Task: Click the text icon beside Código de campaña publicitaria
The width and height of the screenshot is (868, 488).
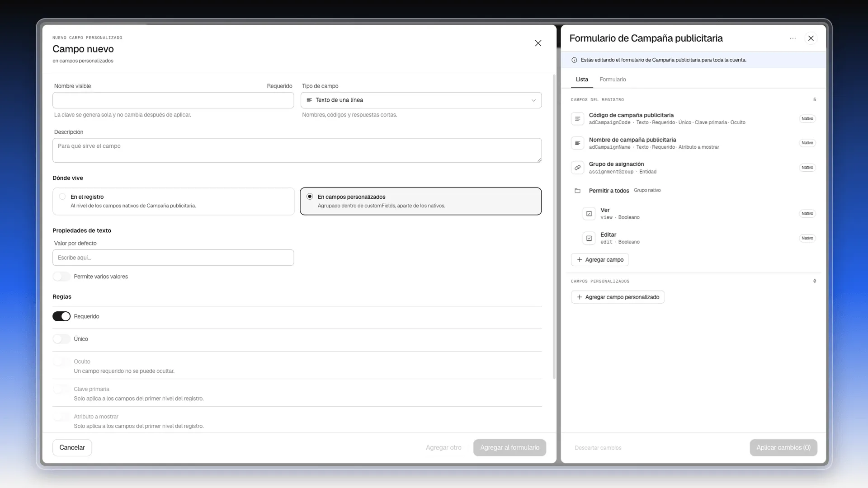Action: coord(577,119)
